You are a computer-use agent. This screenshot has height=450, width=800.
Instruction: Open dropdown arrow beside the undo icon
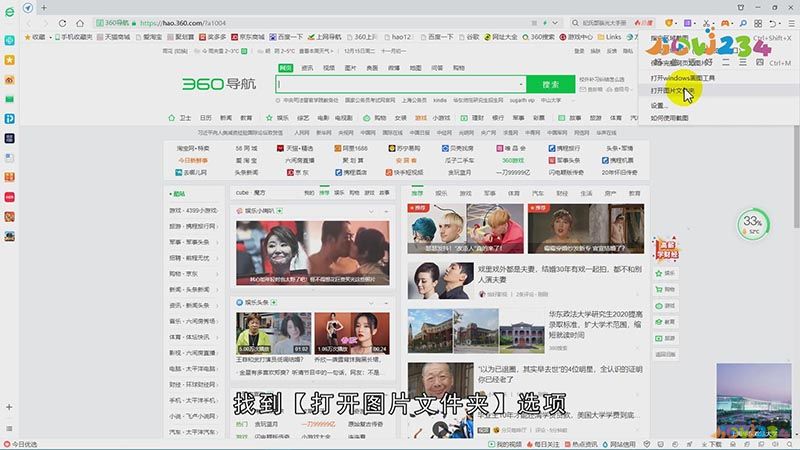tap(780, 23)
